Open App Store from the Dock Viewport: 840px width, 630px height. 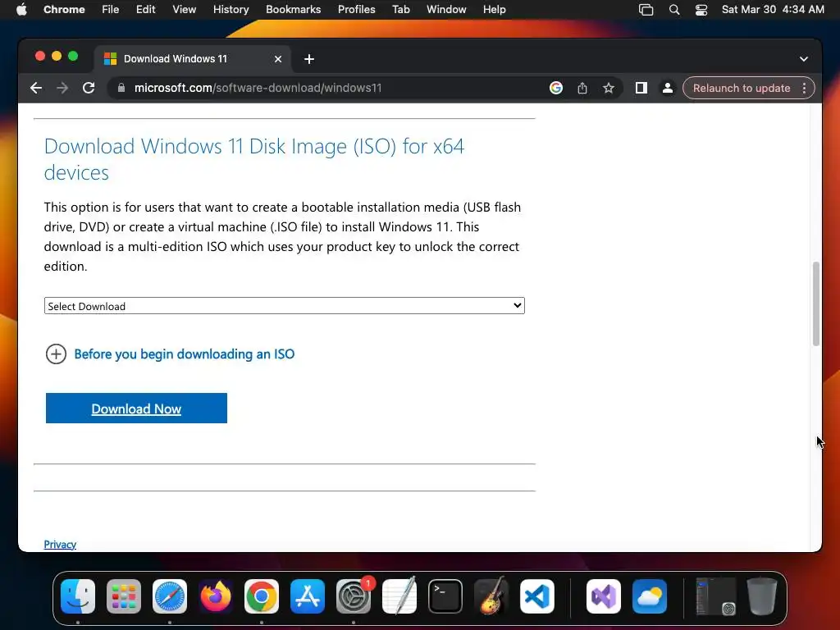[308, 596]
